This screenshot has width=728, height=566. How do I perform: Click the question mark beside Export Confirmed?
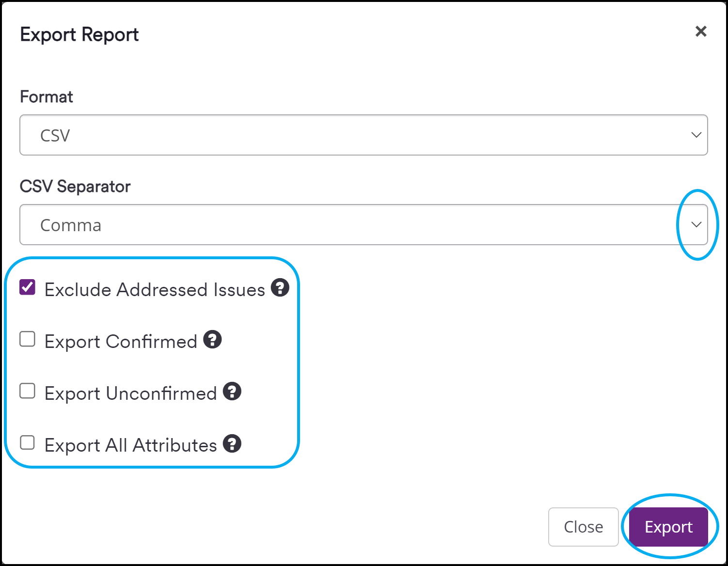pos(212,340)
